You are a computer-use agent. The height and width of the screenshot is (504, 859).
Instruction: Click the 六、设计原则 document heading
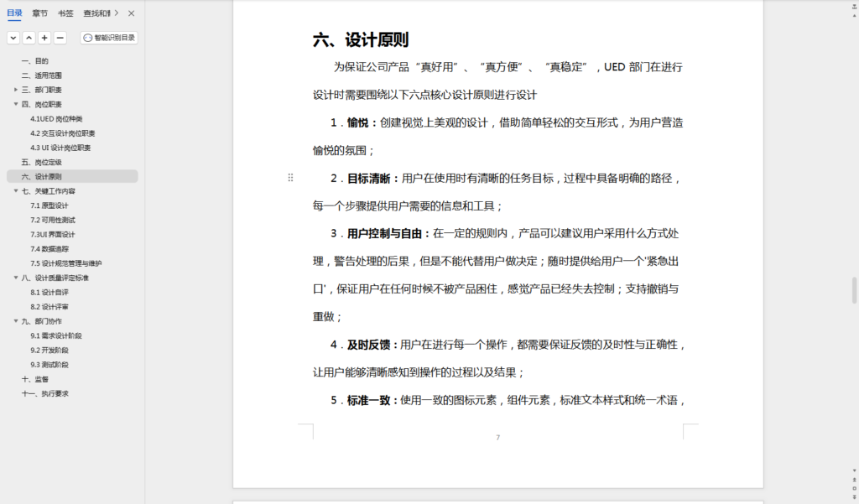tap(361, 40)
